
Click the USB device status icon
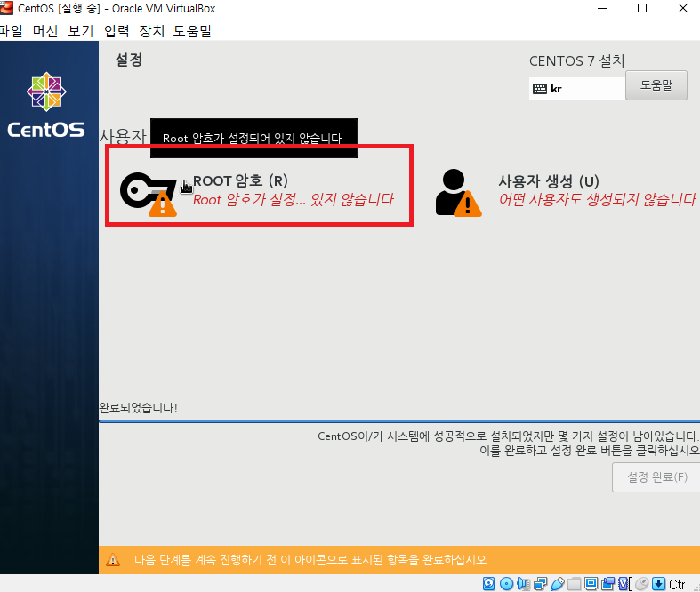click(557, 583)
